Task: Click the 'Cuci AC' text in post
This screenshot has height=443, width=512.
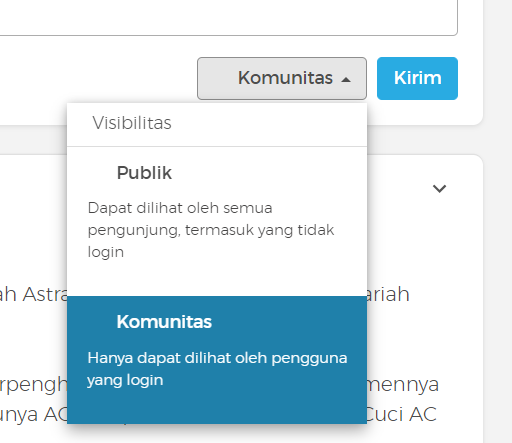Action: 401,414
